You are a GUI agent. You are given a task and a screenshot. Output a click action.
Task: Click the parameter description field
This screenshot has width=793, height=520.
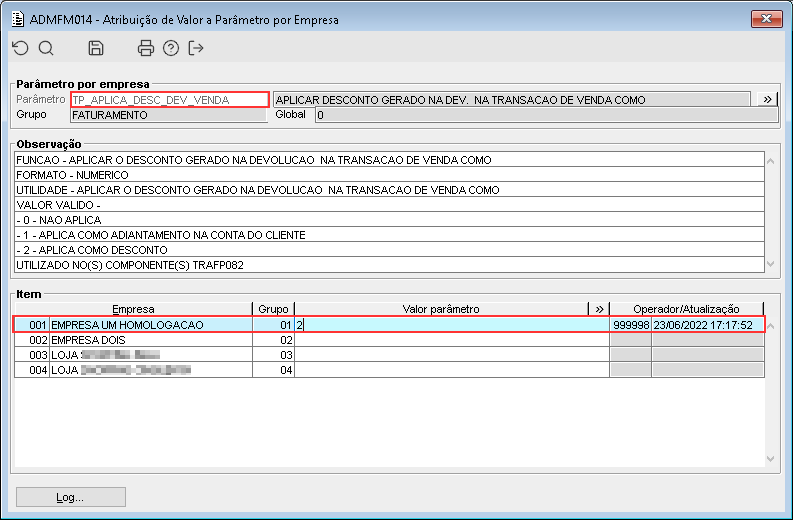coord(512,100)
